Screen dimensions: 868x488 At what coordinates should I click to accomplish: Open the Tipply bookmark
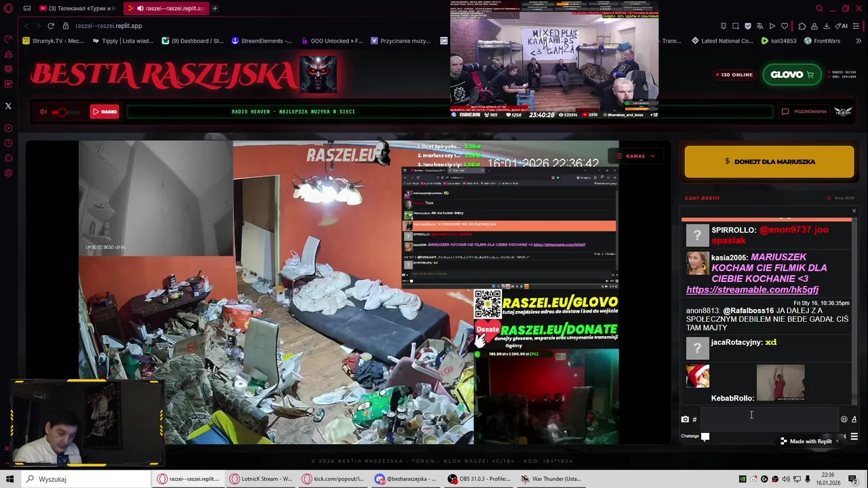coord(123,41)
